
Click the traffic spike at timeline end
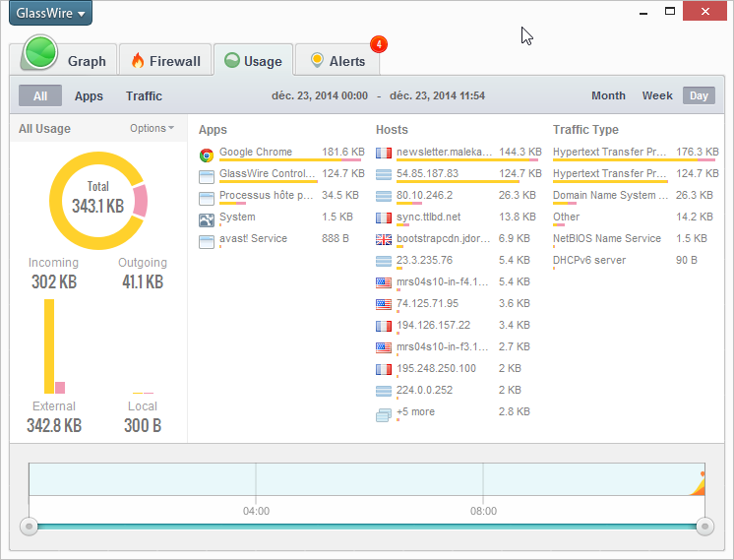pyautogui.click(x=699, y=485)
